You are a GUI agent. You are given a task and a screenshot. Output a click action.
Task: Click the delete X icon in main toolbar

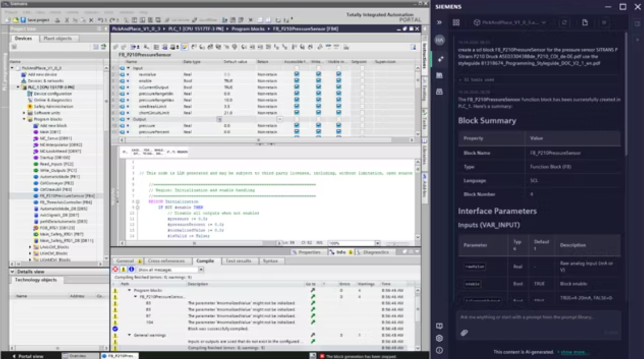(91, 20)
